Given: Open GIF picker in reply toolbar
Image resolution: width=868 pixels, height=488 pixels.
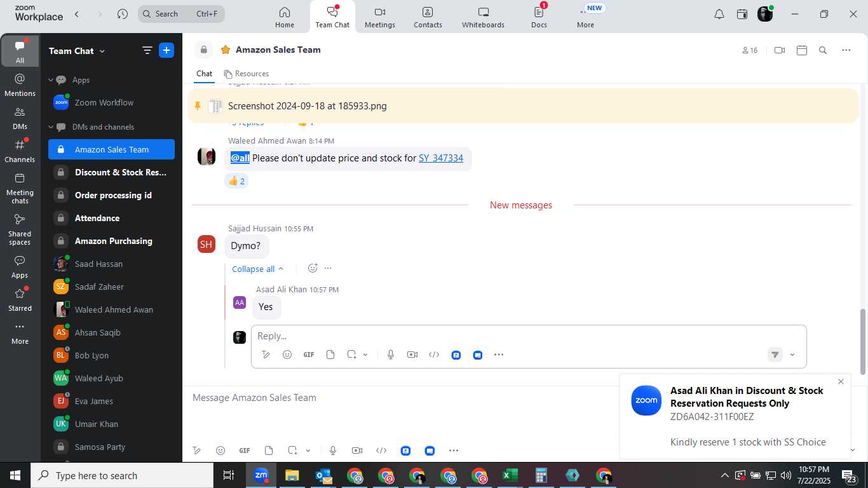Looking at the screenshot, I should 309,355.
